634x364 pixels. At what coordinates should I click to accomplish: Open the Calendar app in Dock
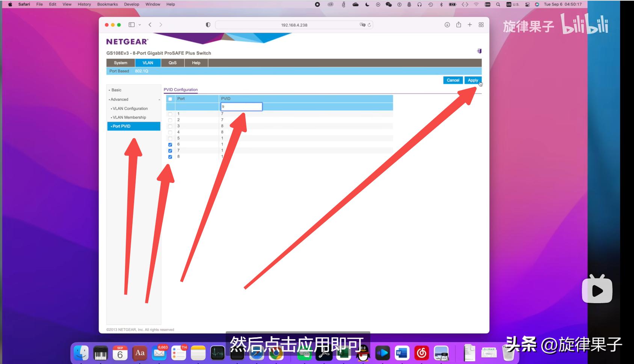tap(120, 353)
